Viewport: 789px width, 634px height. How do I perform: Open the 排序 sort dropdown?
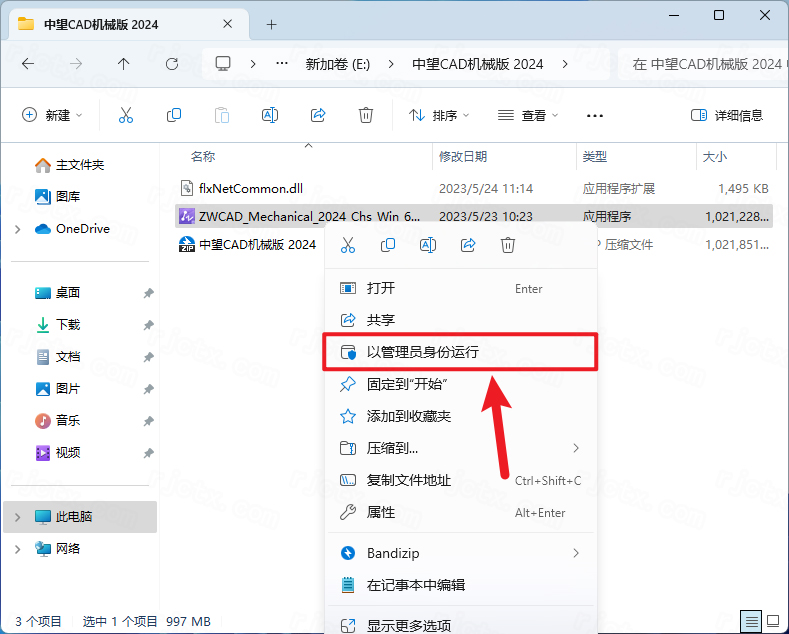point(439,115)
